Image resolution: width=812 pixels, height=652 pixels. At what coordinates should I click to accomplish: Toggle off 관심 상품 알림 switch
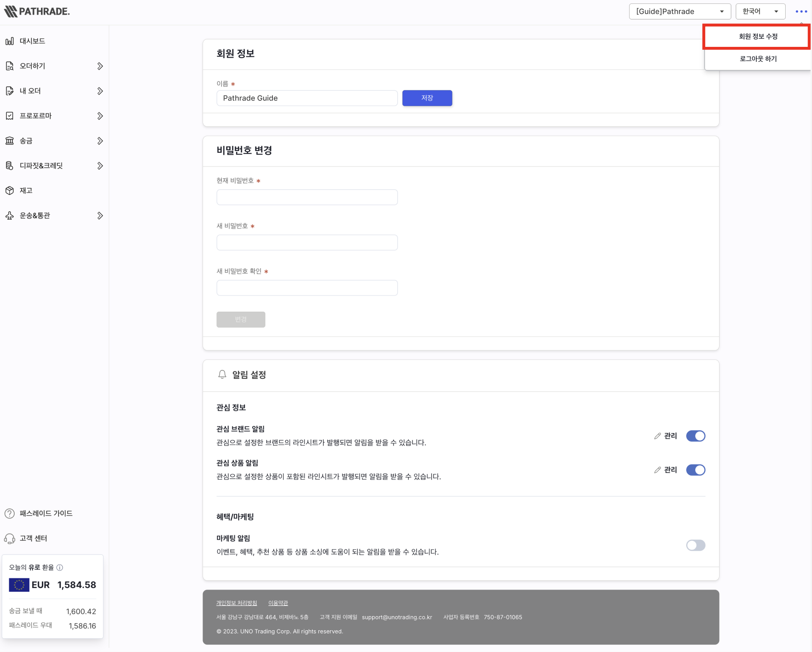[696, 470]
